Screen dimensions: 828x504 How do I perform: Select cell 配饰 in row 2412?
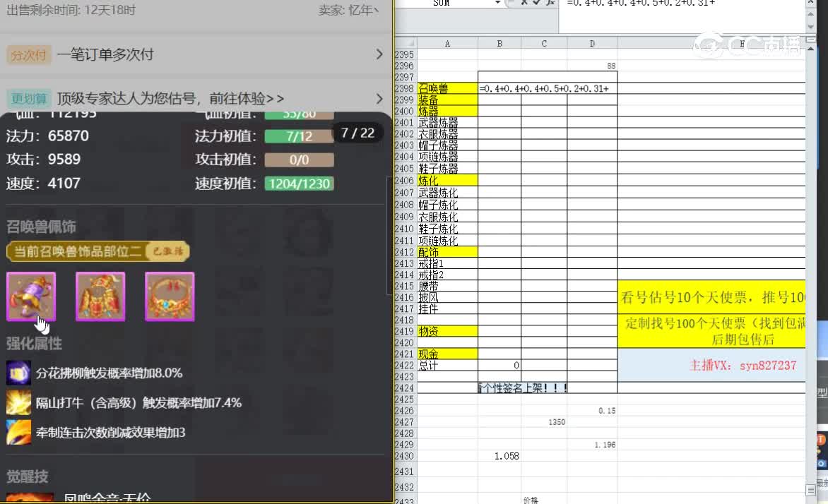click(x=447, y=252)
